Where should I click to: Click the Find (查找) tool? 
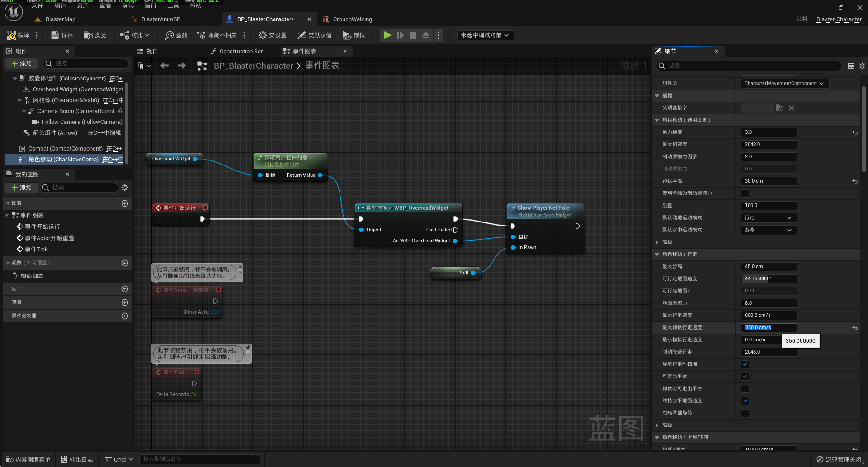tap(176, 35)
